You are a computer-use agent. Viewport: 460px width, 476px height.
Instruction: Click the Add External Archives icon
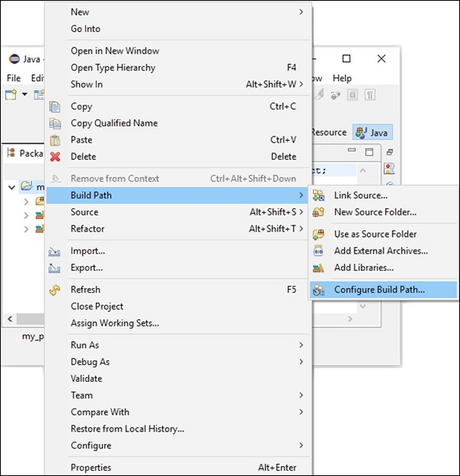pos(319,251)
